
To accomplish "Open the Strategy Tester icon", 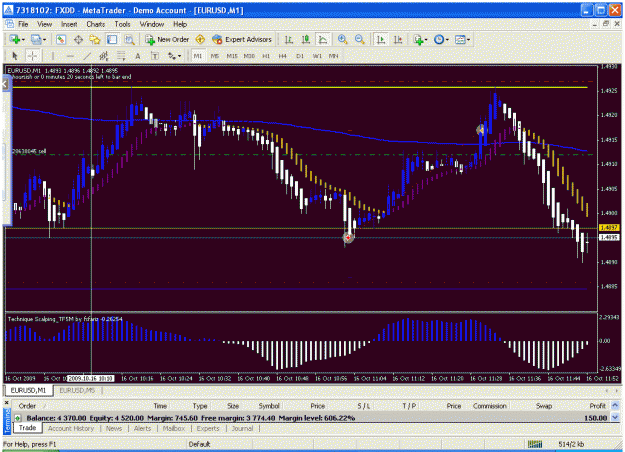I will 129,39.
